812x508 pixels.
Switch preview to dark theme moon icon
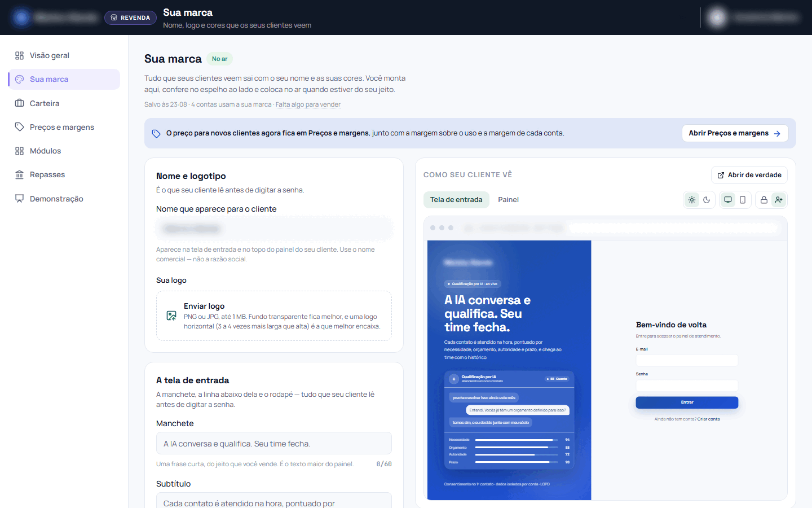coord(707,200)
